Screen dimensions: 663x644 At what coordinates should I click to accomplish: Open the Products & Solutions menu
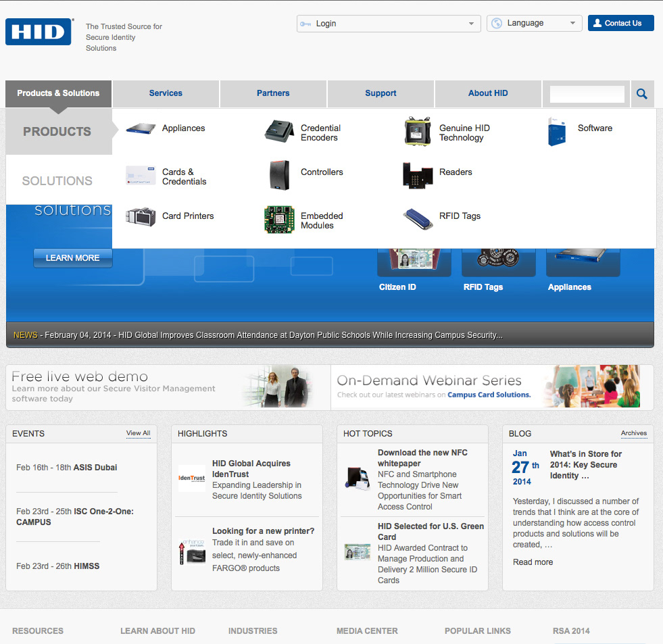(59, 93)
